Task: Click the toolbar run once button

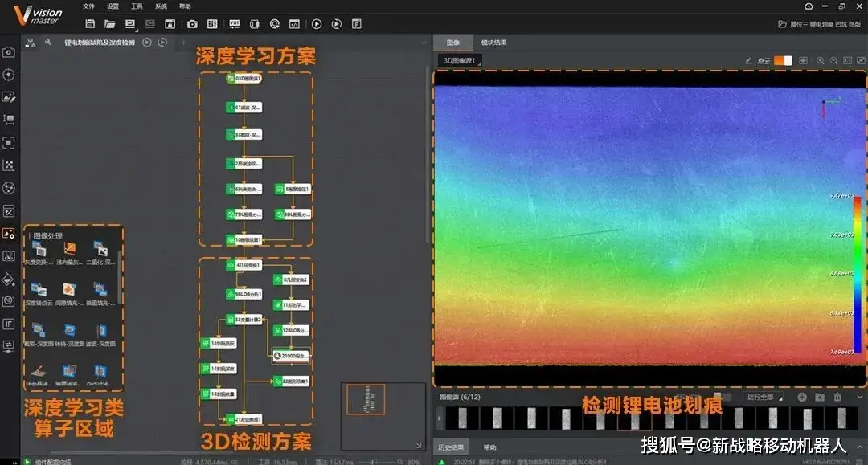Action: click(x=317, y=24)
